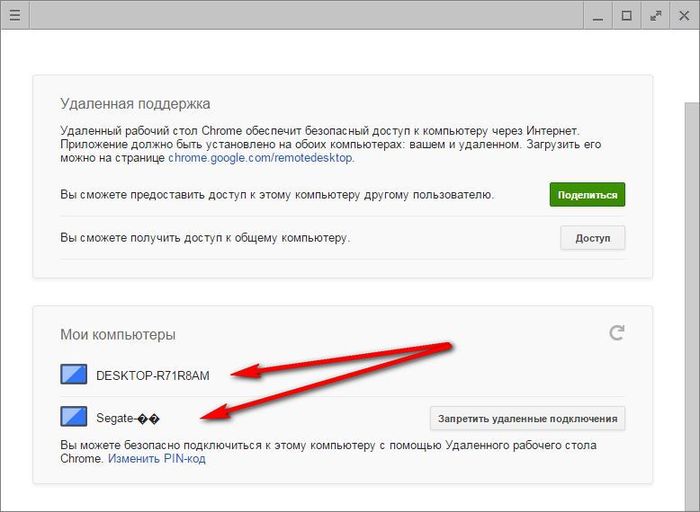This screenshot has width=700, height=512.
Task: Click the Мои компьютеры heading
Action: [x=118, y=335]
